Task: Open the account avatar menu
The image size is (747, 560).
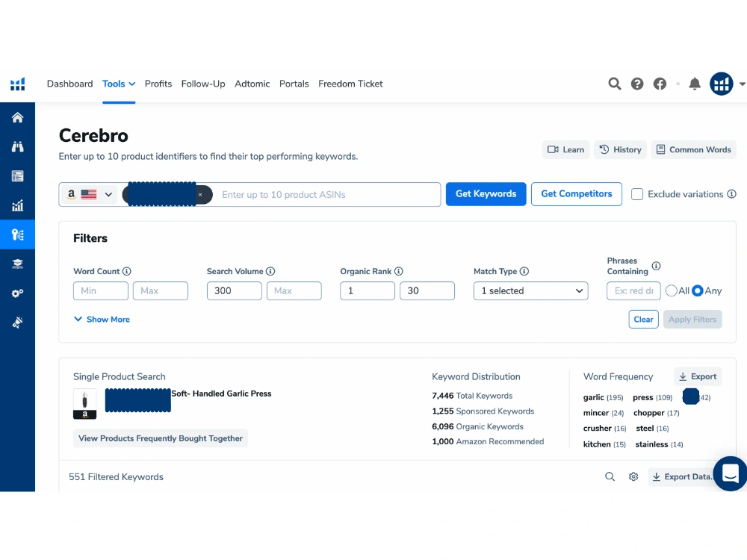Action: (x=722, y=84)
